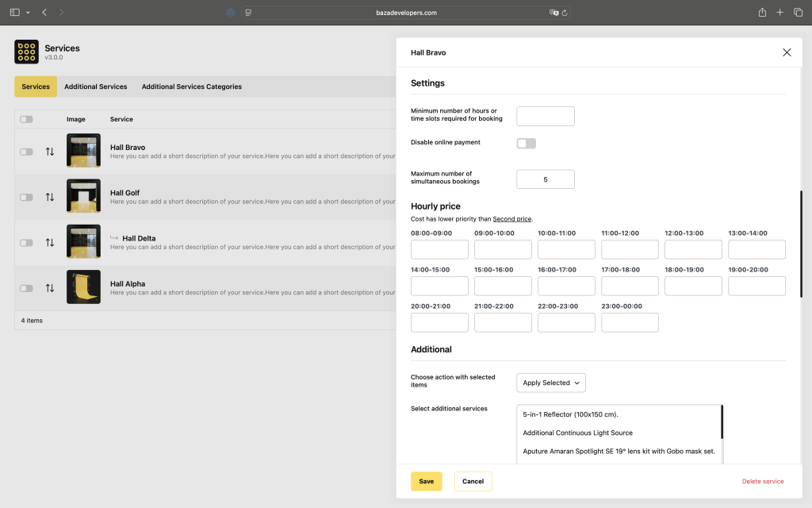Open the Share menu in Safari
The width and height of the screenshot is (812, 508).
[762, 13]
